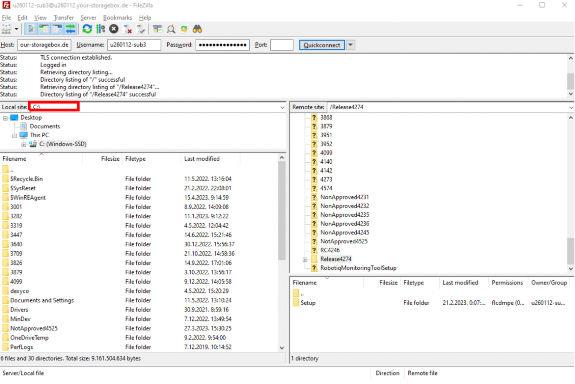Open directory listing filters dialog

[157, 29]
